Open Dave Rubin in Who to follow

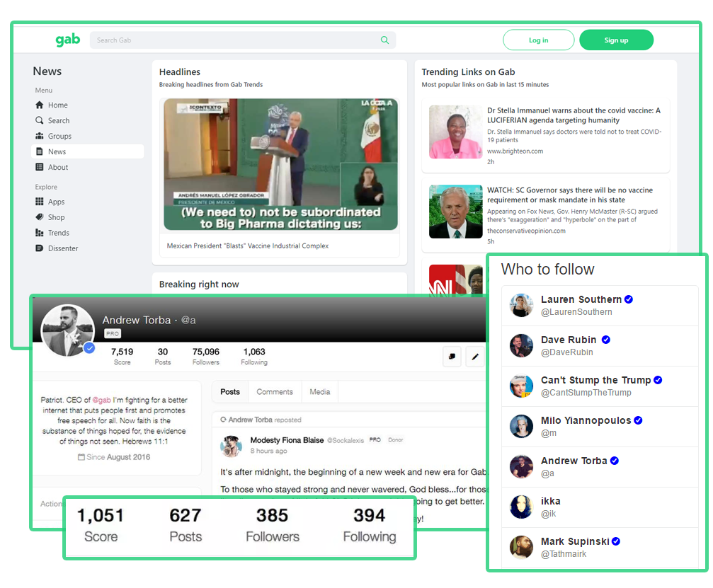pos(600,346)
